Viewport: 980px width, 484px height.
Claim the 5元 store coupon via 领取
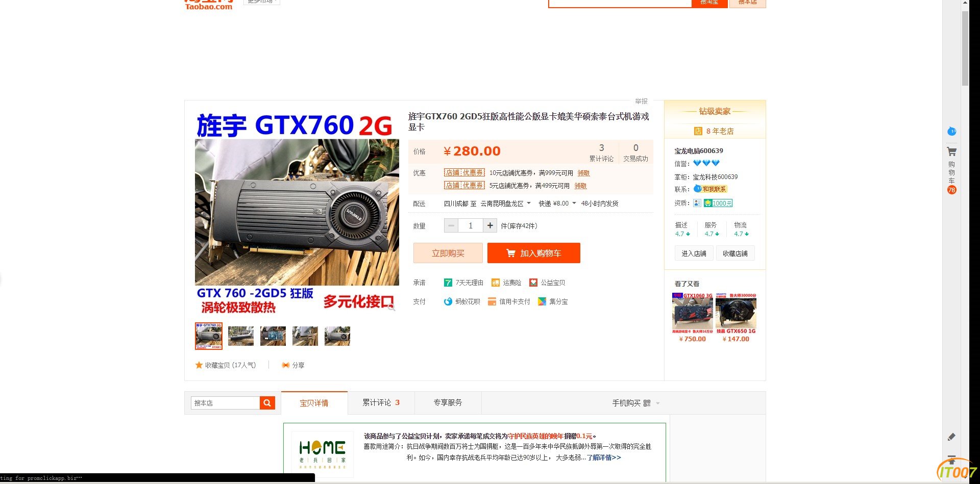[x=580, y=186]
